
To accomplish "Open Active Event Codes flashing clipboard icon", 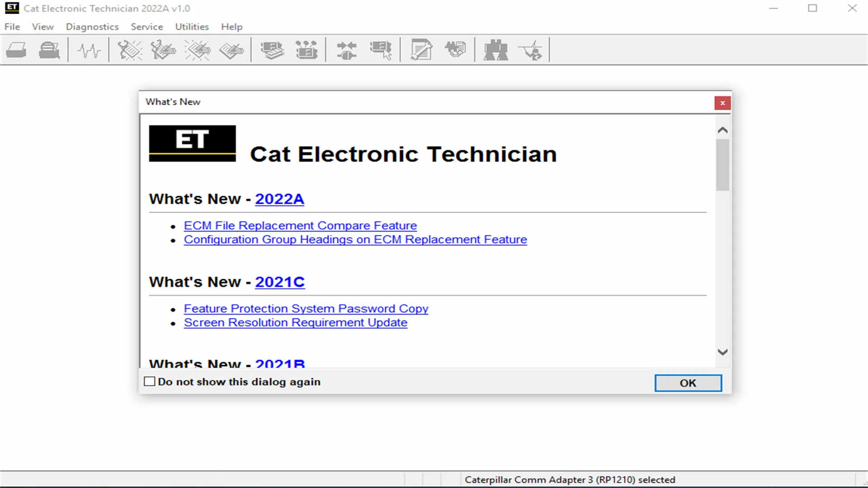I will tap(198, 50).
